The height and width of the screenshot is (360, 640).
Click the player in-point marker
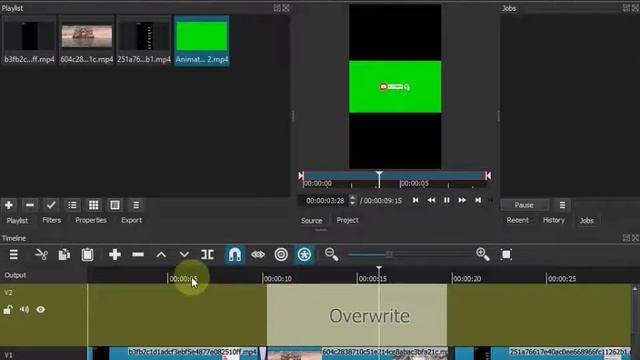click(x=301, y=176)
